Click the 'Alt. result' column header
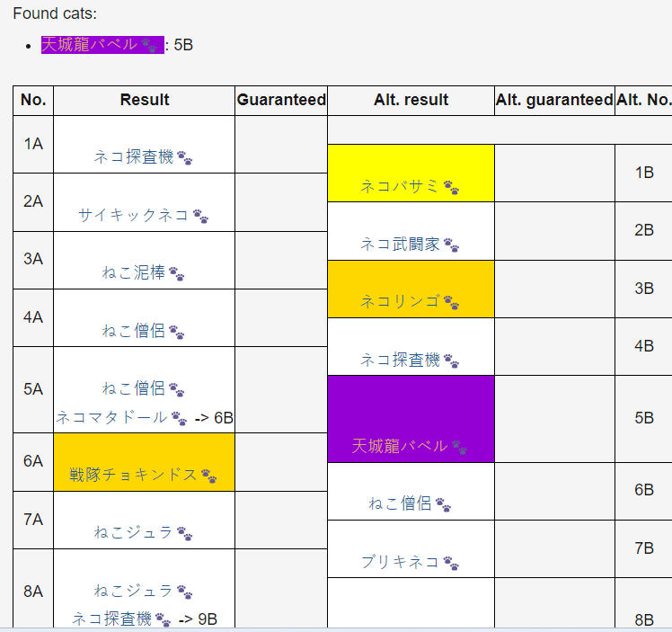 [x=411, y=101]
